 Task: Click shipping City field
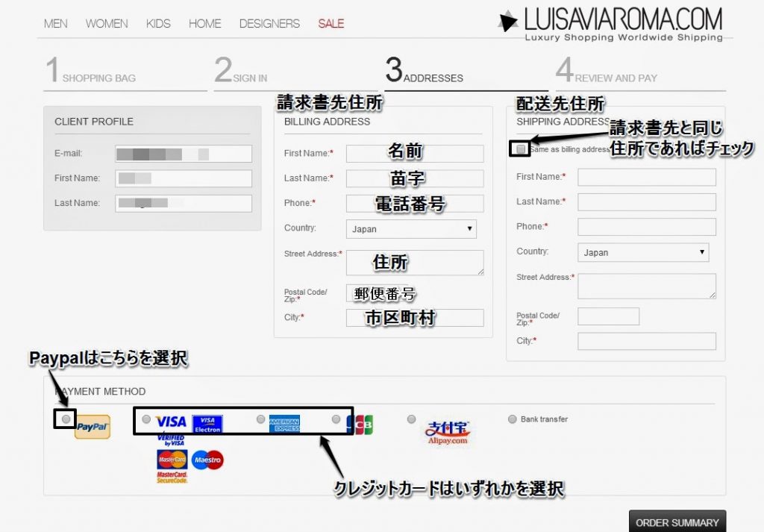(x=647, y=341)
